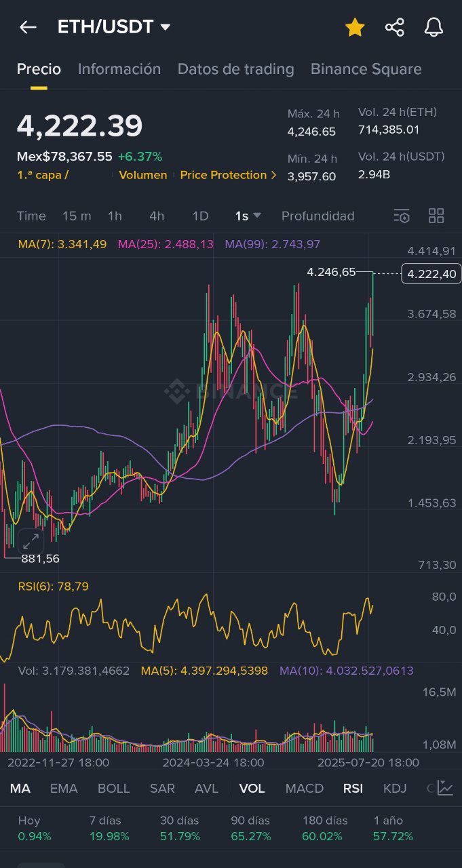Tap Mex$78,367.55 converted price

(64, 157)
